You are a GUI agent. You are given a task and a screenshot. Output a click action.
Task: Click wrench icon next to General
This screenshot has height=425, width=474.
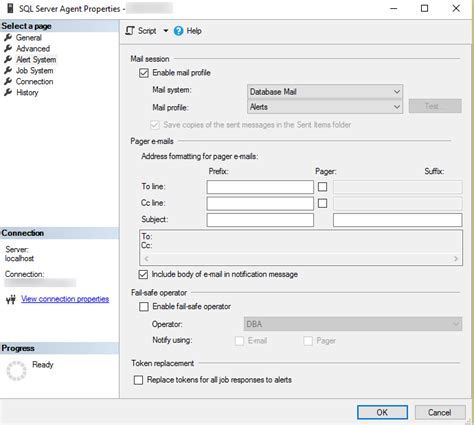tap(8, 37)
